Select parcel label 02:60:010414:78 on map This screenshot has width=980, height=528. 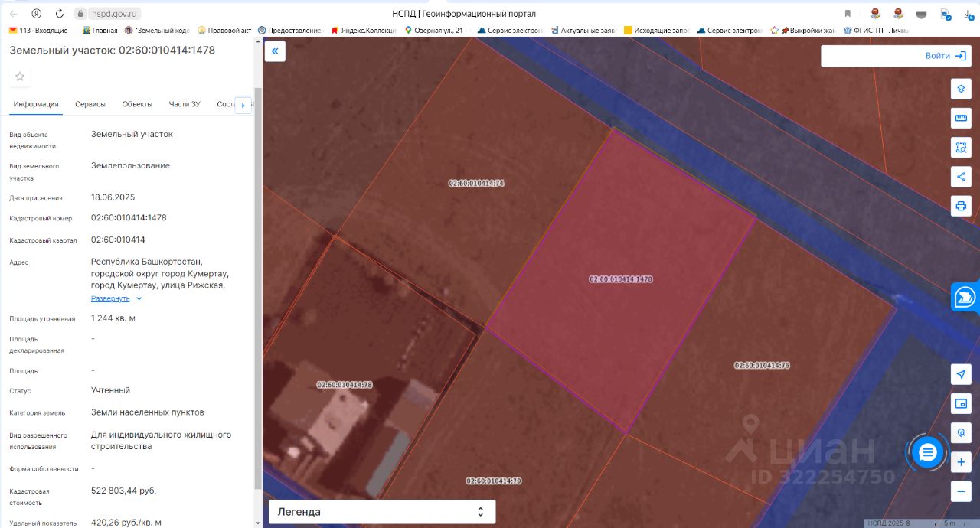point(345,385)
